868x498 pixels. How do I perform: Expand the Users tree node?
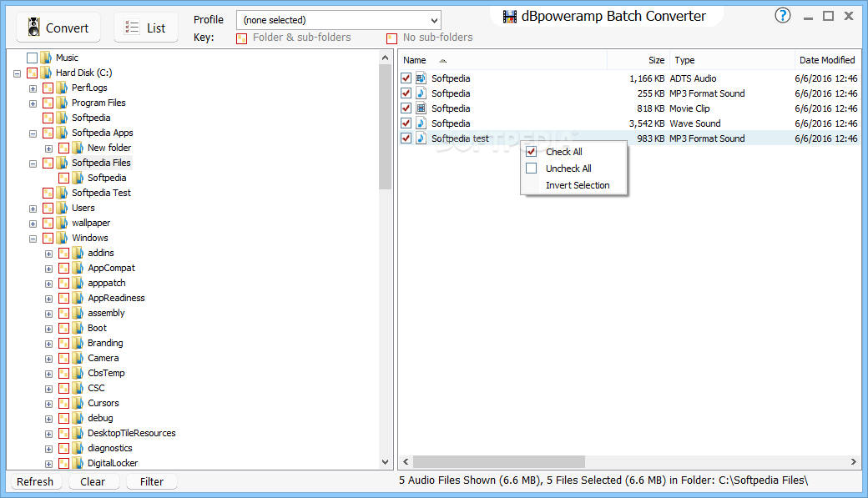(33, 209)
